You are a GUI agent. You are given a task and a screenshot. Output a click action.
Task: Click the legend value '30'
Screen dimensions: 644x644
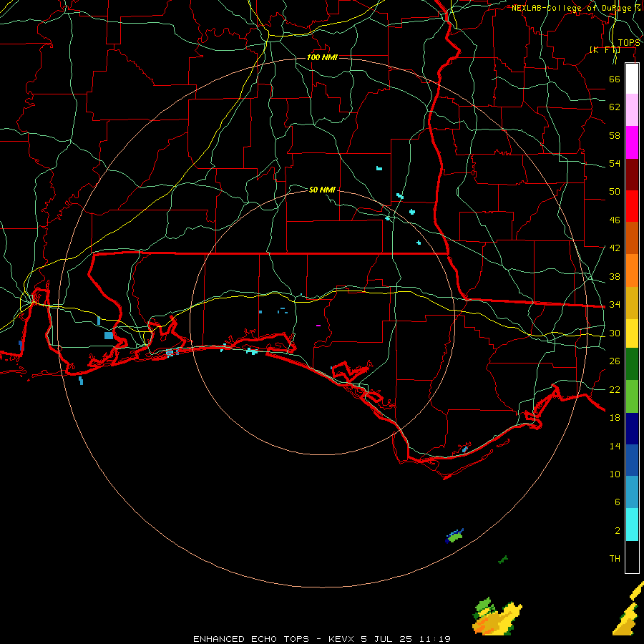pos(615,333)
